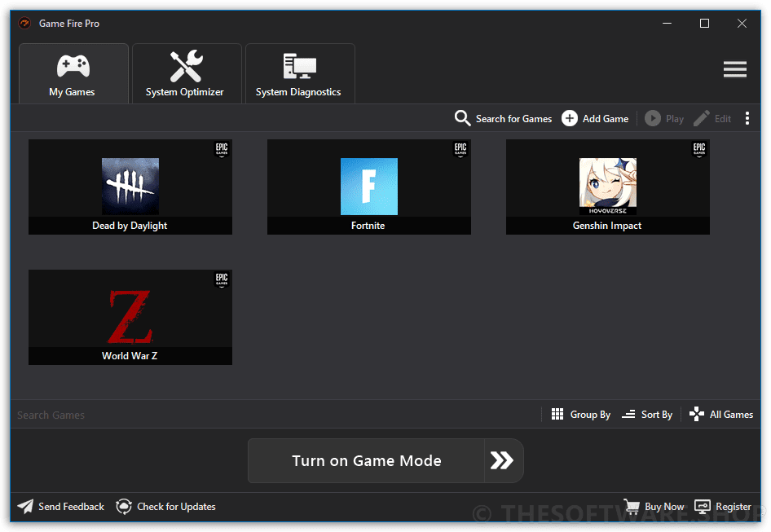
Task: Click the Group By grid icon
Action: 557,414
